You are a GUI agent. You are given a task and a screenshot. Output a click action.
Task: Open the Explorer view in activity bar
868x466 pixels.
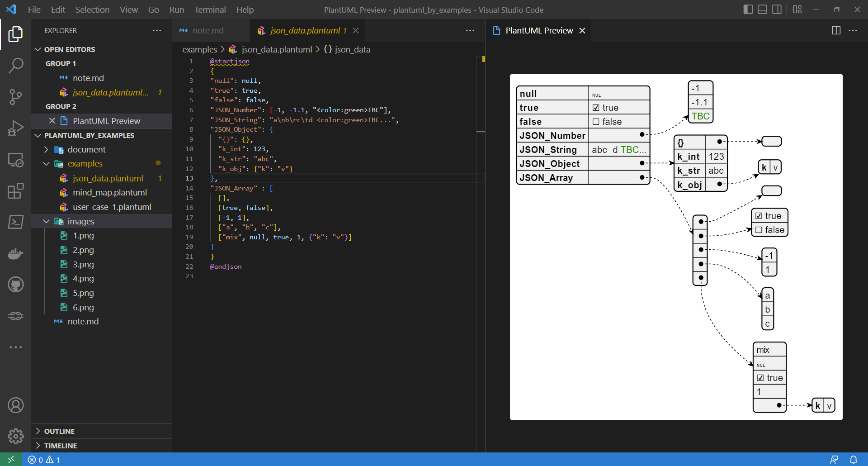(x=15, y=34)
